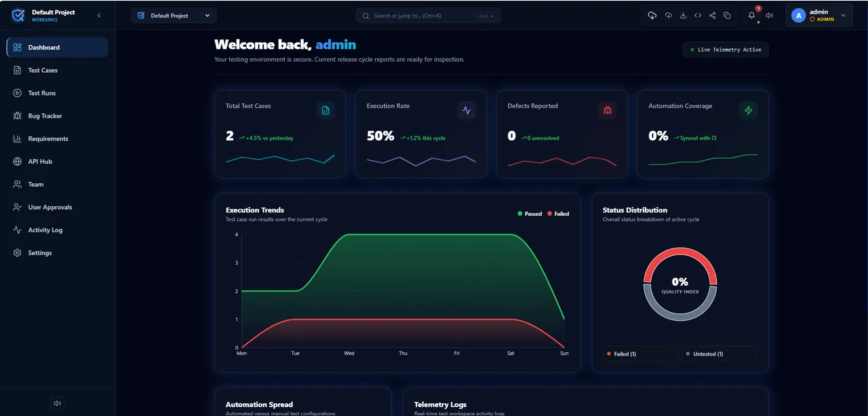Click the Live Telemetry Active badge

coord(726,50)
